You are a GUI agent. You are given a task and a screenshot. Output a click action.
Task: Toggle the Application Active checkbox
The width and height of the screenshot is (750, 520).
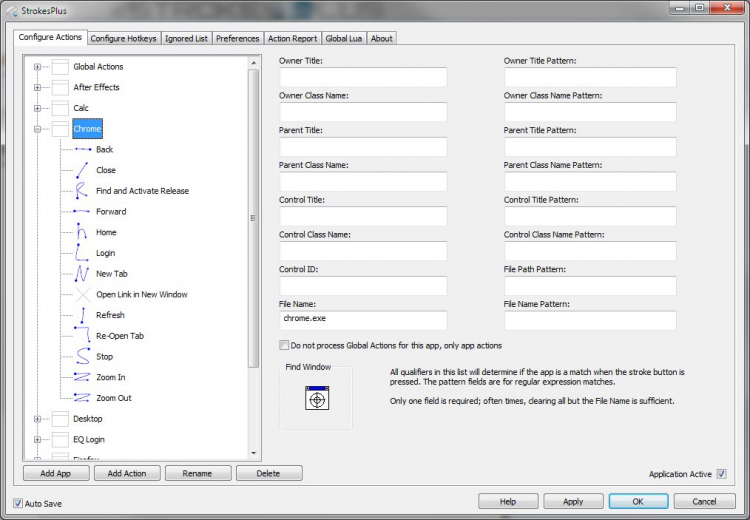click(722, 474)
